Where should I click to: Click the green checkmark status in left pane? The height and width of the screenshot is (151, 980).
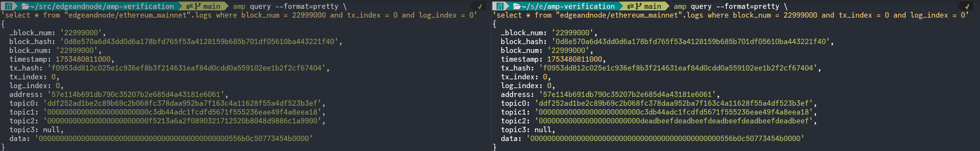coord(480,7)
